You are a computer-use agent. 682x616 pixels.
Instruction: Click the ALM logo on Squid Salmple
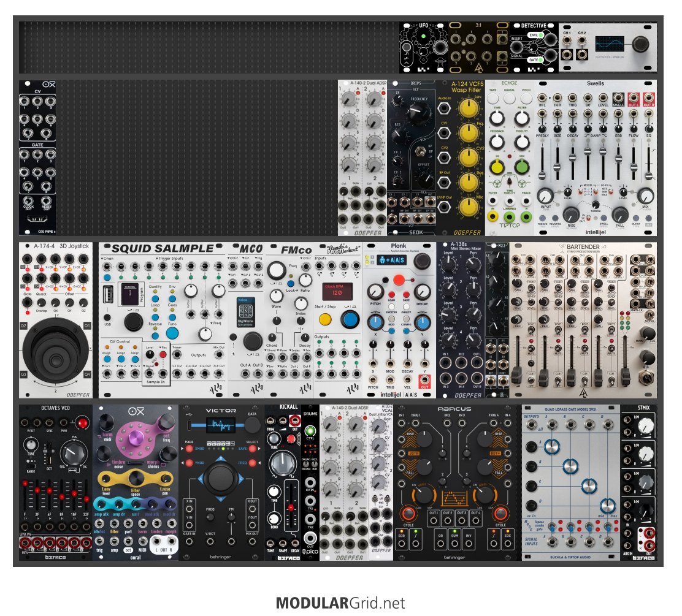[216, 389]
